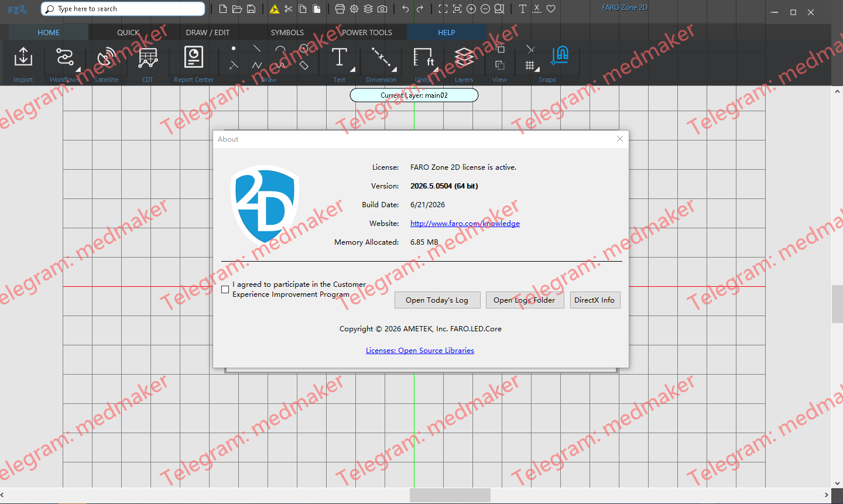Expand the Workflows dropdown arrow
The width and height of the screenshot is (843, 504).
[x=78, y=70]
